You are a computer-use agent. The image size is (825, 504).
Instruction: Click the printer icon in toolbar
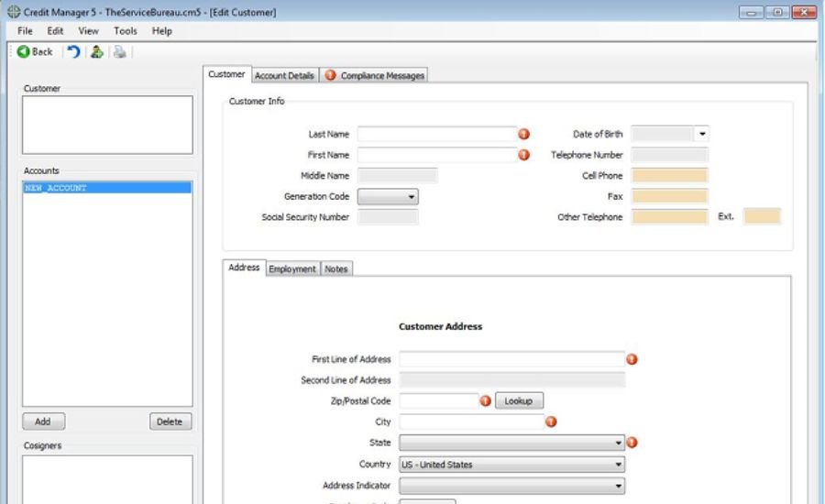pos(120,51)
